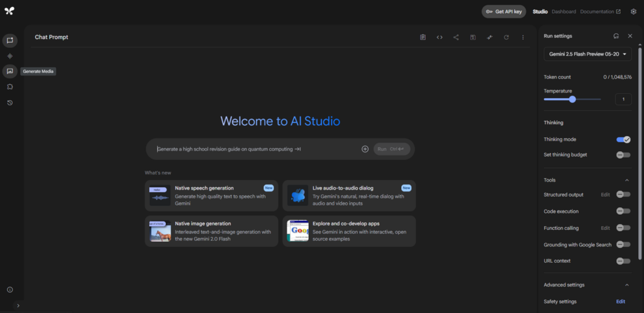Click the Native image generation title

coord(203,224)
